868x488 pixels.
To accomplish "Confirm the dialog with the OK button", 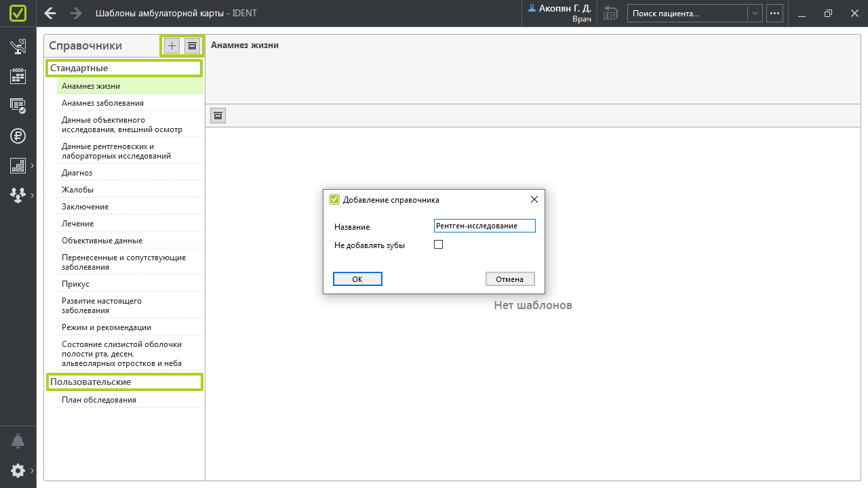I will pyautogui.click(x=357, y=279).
